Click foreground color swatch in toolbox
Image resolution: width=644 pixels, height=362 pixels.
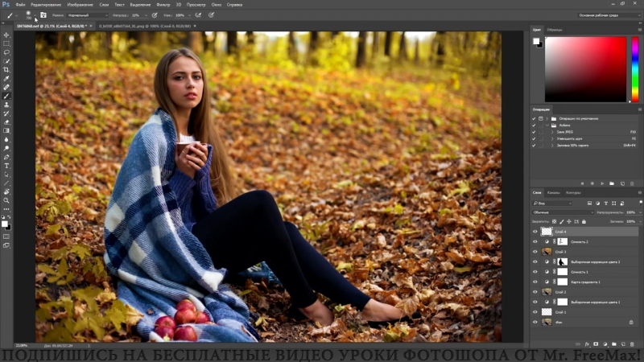click(x=5, y=224)
